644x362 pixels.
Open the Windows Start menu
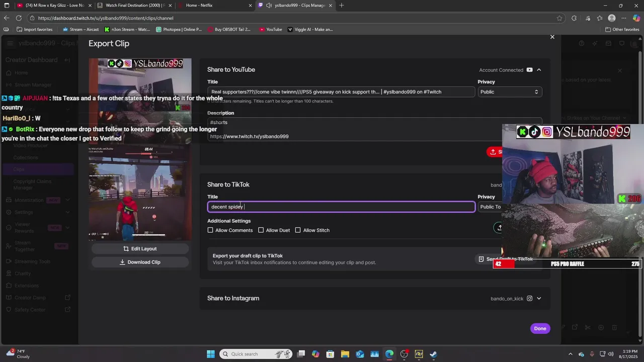[211, 354]
